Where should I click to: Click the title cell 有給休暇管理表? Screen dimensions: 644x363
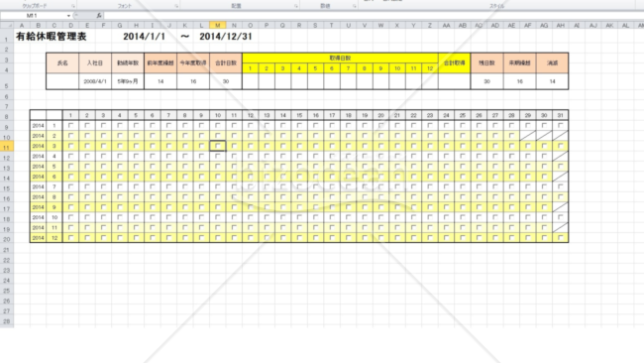point(52,36)
